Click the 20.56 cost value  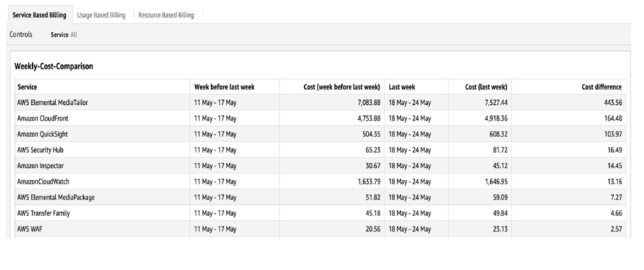pyautogui.click(x=373, y=229)
